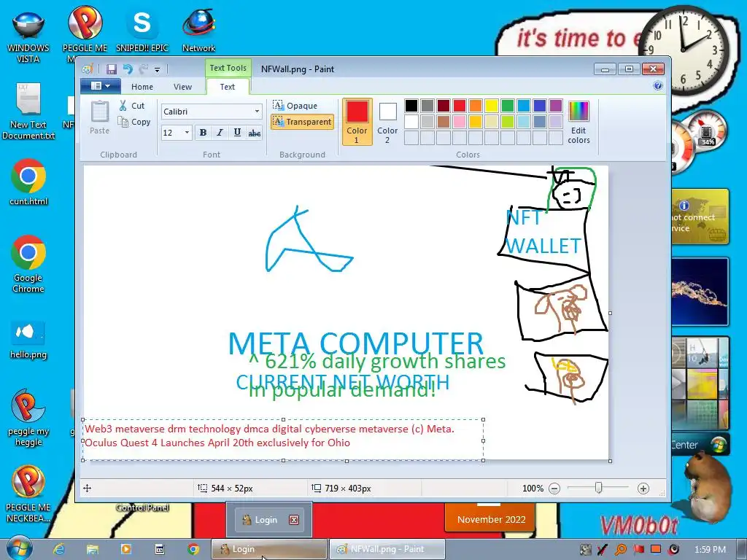747x560 pixels.
Task: Choose Opaque background fill
Action: 295,105
